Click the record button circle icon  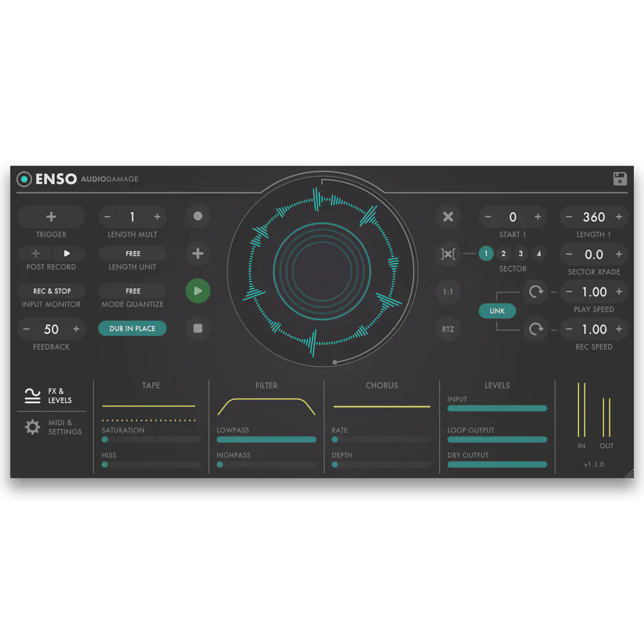198,216
